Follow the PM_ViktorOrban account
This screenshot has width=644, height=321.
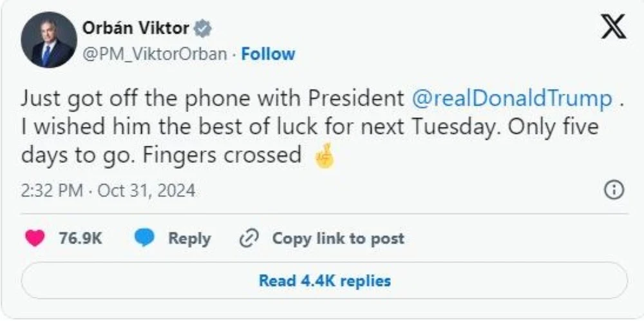point(268,53)
